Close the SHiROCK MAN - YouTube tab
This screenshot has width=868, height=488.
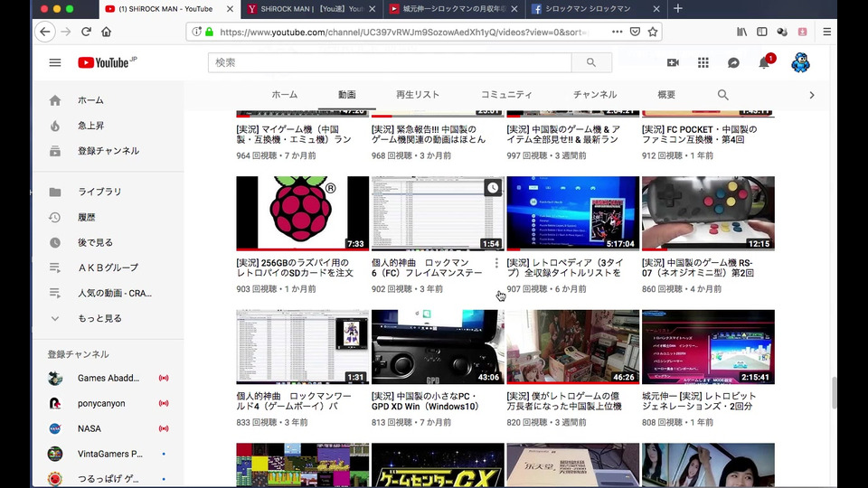(x=230, y=9)
